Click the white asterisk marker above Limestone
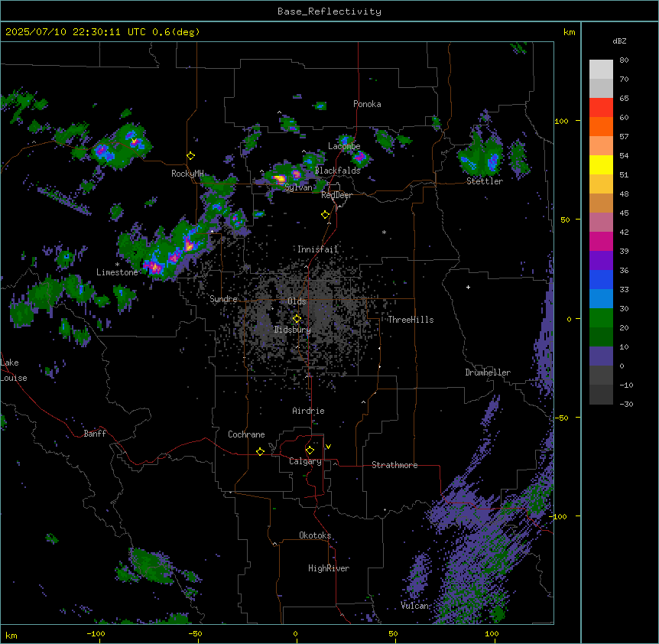Screen dimensions: 659x644 pos(117,265)
